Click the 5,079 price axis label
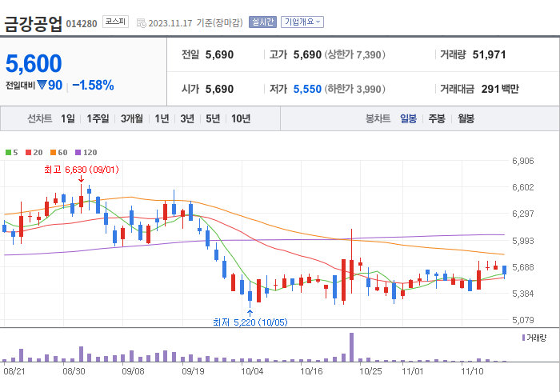Screen dimensions: 560x392 (x=523, y=320)
